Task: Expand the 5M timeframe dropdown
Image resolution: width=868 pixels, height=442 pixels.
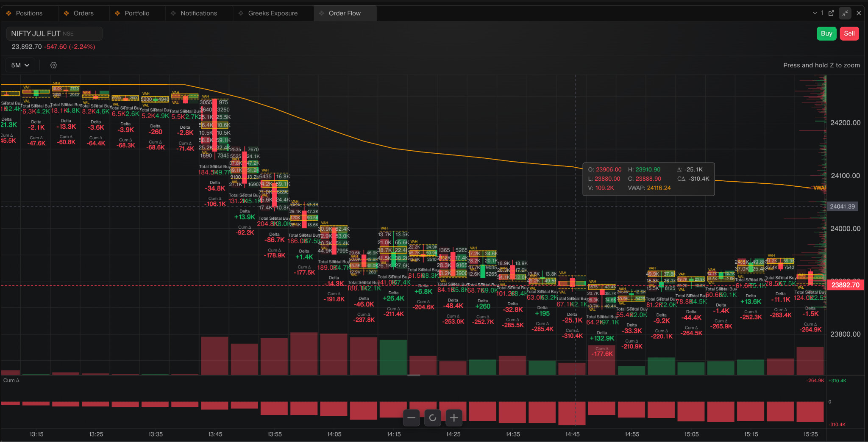Action: pos(20,65)
